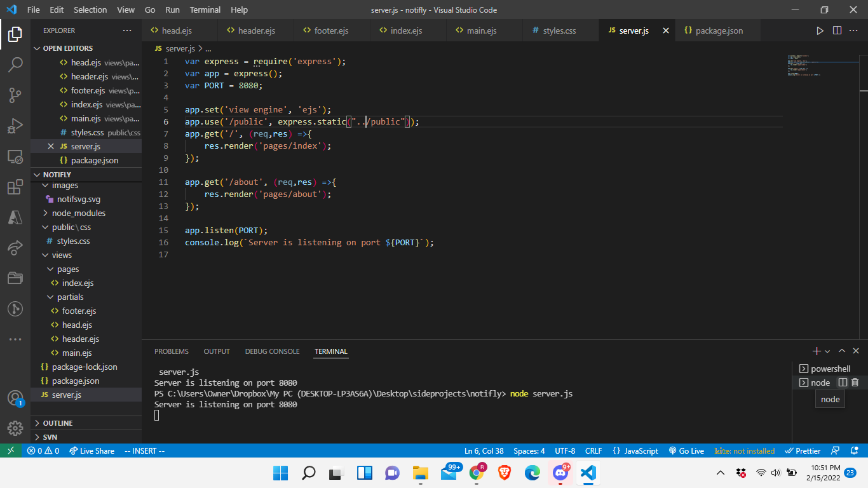Click Prettier status bar item
This screenshot has width=868, height=488.
pos(803,451)
